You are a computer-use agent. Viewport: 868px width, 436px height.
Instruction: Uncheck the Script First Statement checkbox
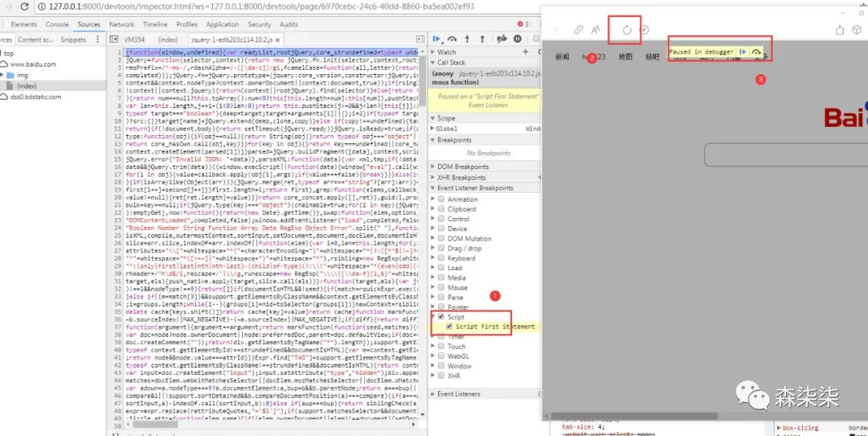click(x=448, y=327)
